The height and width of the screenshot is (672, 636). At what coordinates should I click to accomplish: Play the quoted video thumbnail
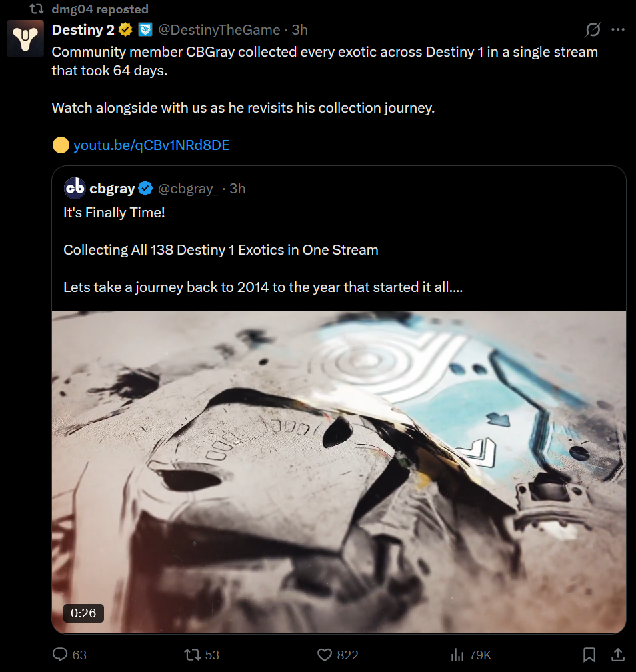339,472
